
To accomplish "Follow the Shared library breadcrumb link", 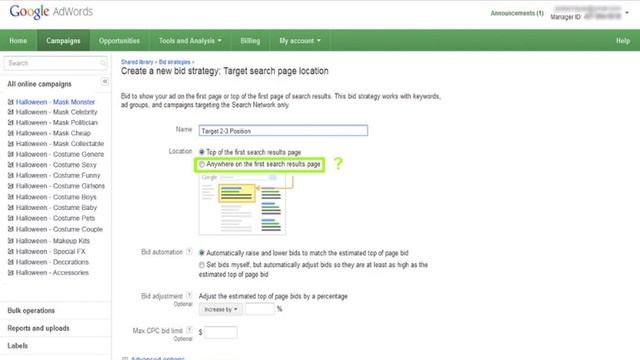I will pos(137,62).
